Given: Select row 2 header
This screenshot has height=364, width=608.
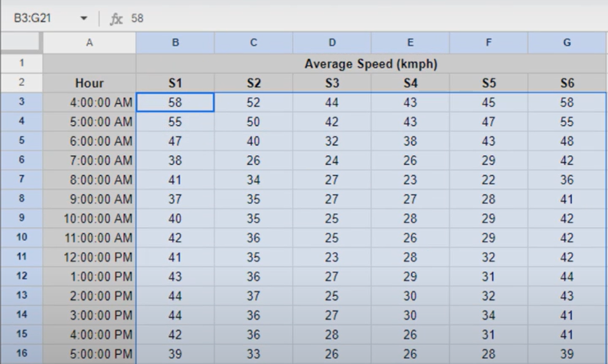Looking at the screenshot, I should 21,83.
